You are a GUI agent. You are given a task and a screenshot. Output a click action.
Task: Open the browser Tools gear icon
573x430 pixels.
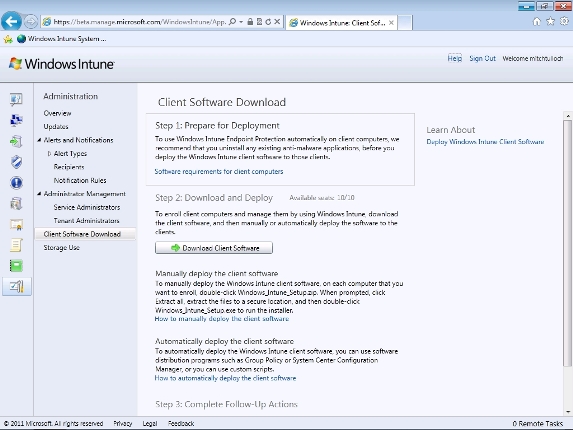565,22
